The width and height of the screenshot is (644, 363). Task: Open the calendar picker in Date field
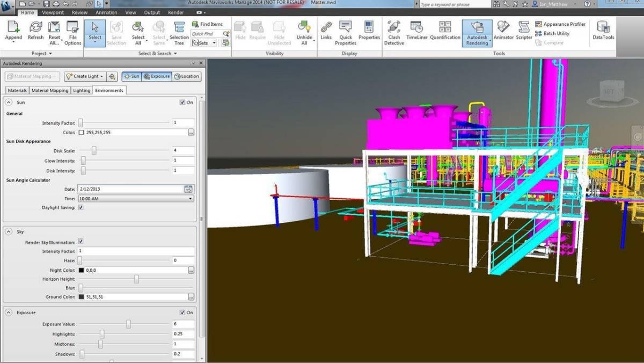click(x=188, y=189)
